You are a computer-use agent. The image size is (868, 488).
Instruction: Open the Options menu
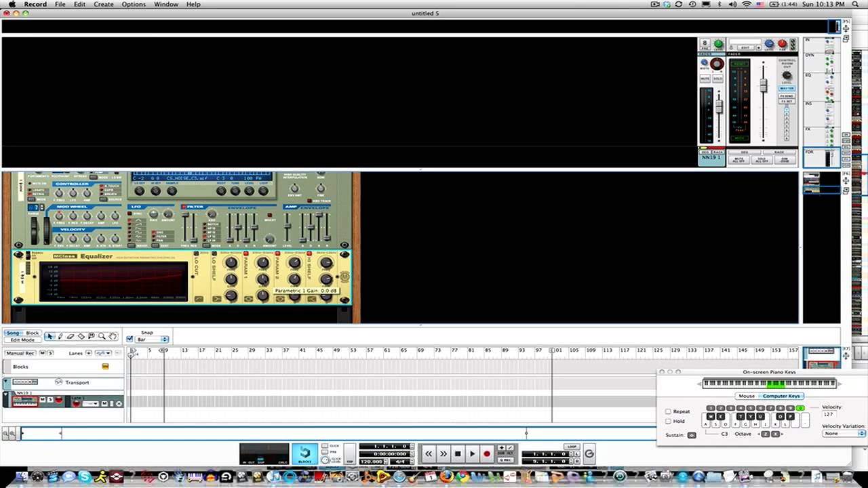(x=134, y=4)
